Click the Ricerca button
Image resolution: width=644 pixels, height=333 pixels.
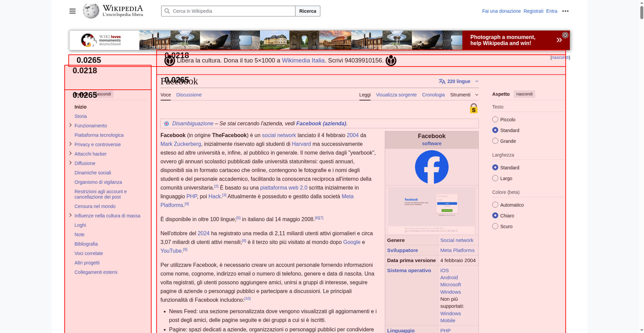tap(308, 11)
